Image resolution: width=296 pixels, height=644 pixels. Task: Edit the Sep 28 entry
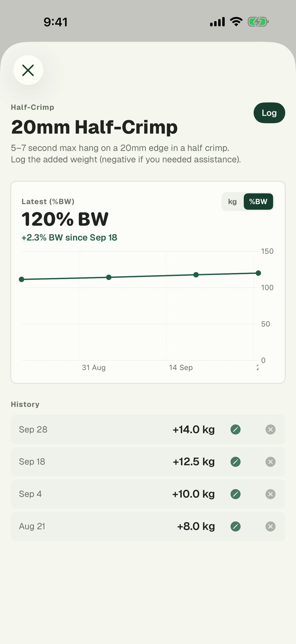pos(235,430)
